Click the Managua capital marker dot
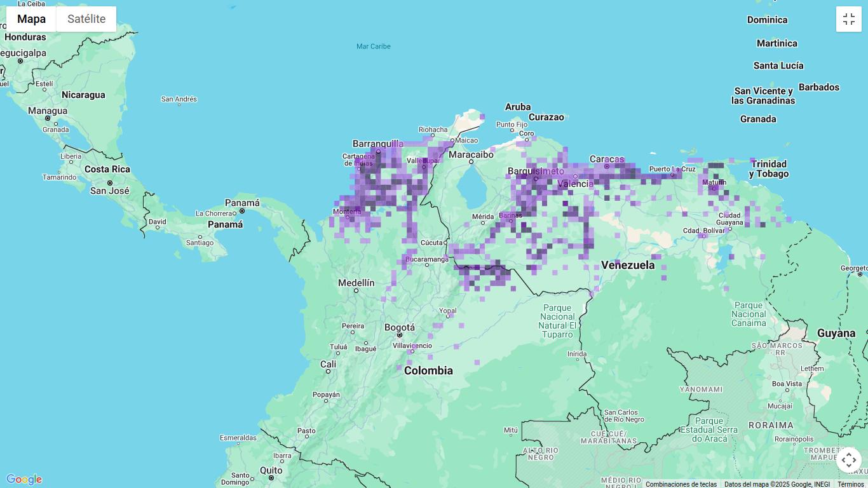Screen dimensions: 868x488 pyautogui.click(x=48, y=118)
